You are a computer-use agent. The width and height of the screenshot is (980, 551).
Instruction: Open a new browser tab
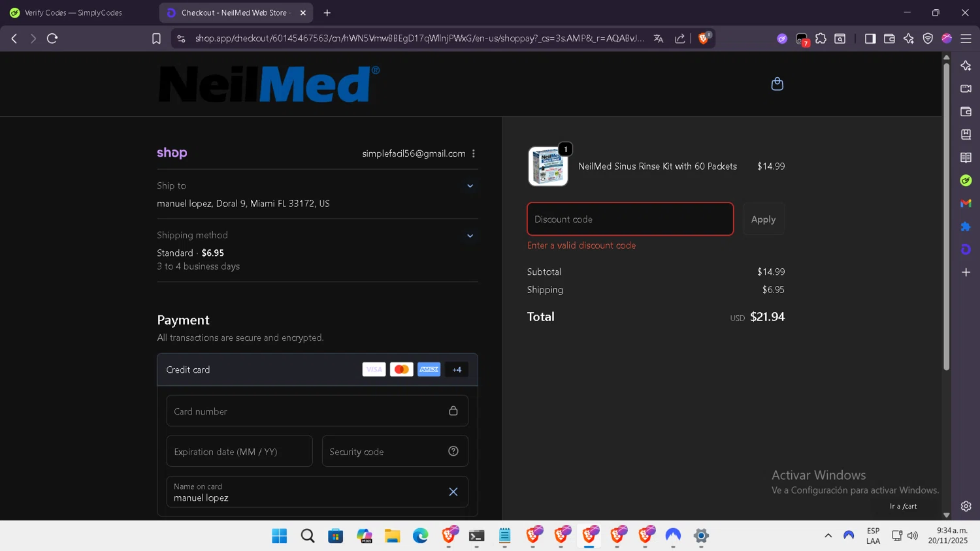pyautogui.click(x=327, y=12)
